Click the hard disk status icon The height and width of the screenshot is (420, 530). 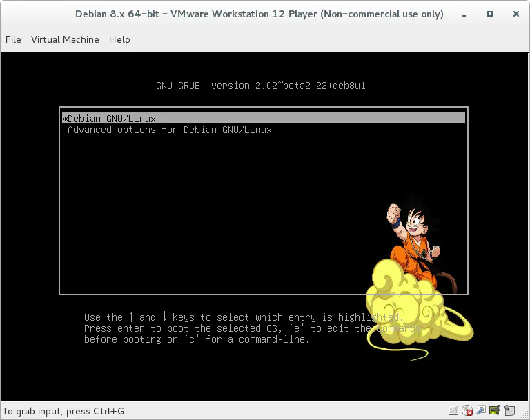[453, 410]
